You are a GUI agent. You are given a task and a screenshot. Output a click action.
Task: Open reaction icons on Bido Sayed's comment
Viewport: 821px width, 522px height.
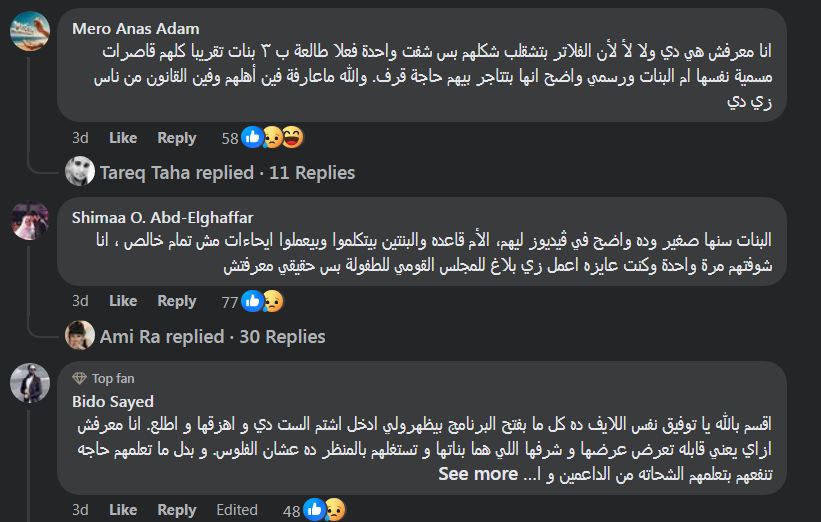325,509
